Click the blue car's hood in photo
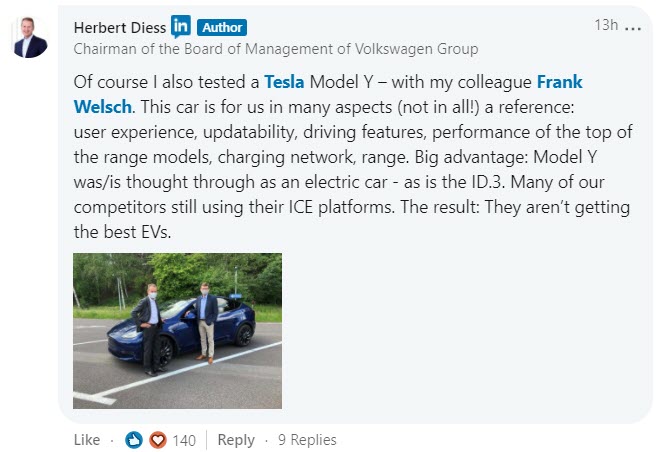The width and height of the screenshot is (656, 452). pyautogui.click(x=127, y=330)
